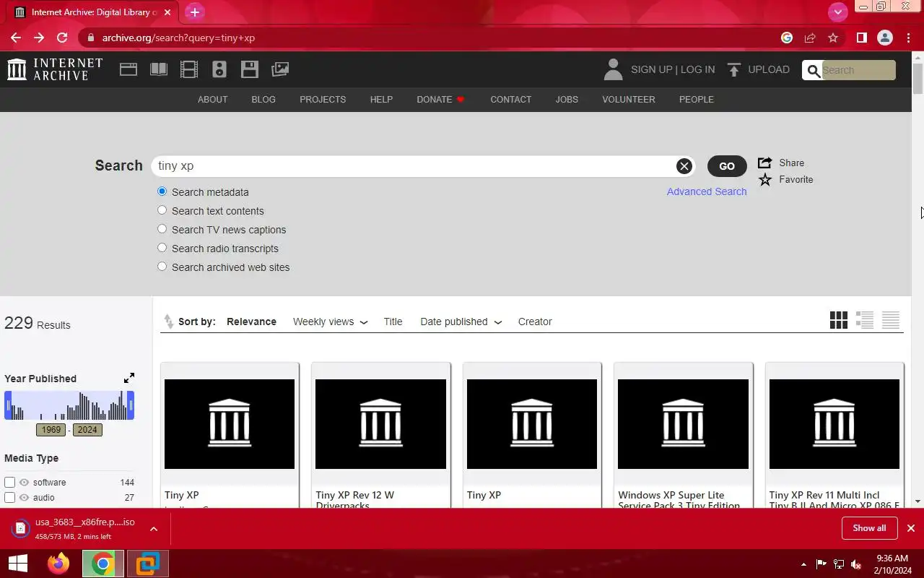Open the DONATE menu item

click(440, 100)
